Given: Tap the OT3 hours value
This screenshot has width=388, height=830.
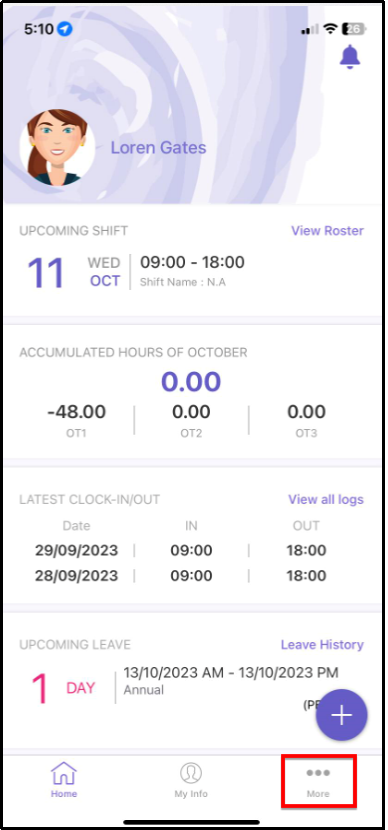Looking at the screenshot, I should [306, 411].
